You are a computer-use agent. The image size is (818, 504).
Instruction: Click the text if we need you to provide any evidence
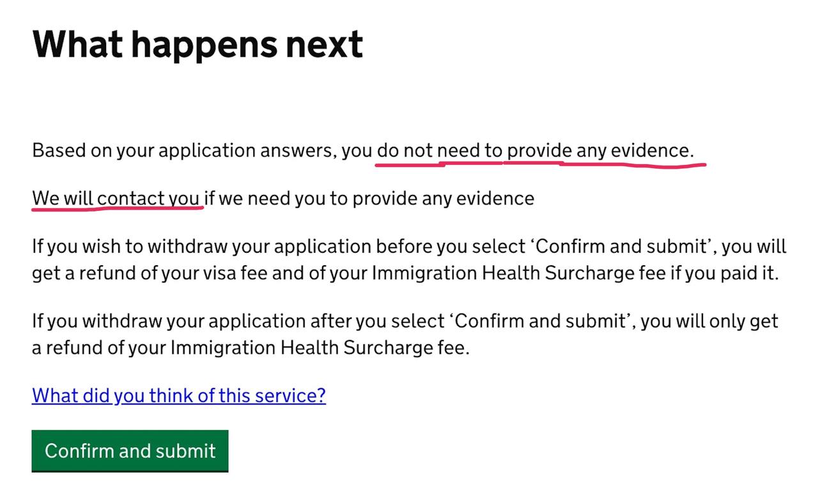click(369, 199)
